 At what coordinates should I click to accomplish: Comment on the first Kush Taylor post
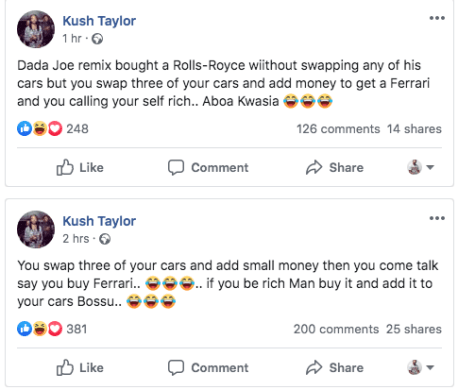(208, 167)
